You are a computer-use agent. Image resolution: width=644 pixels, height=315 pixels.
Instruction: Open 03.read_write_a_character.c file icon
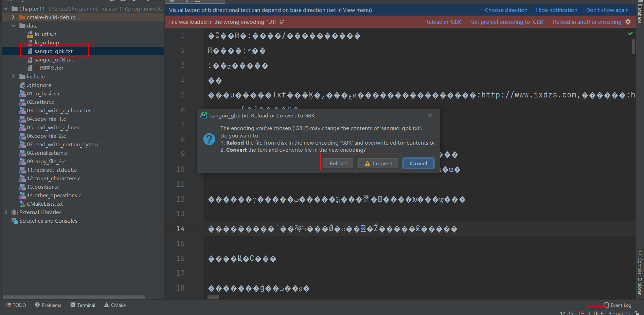click(23, 110)
